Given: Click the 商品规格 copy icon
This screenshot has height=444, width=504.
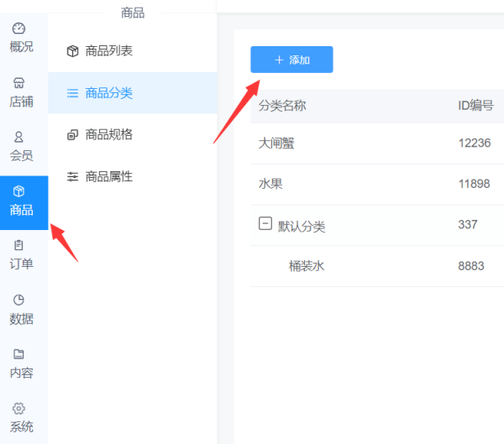Looking at the screenshot, I should [x=72, y=135].
